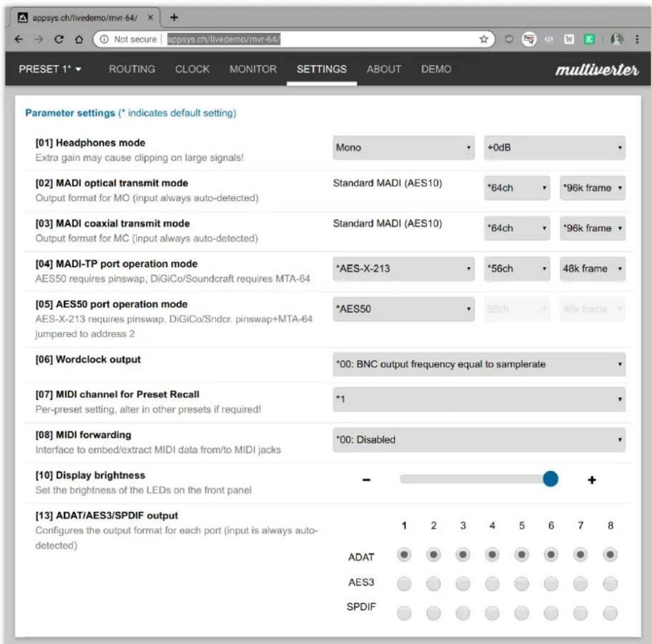The image size is (652, 644).
Task: Click the user profile avatar icon
Action: pyautogui.click(x=617, y=39)
